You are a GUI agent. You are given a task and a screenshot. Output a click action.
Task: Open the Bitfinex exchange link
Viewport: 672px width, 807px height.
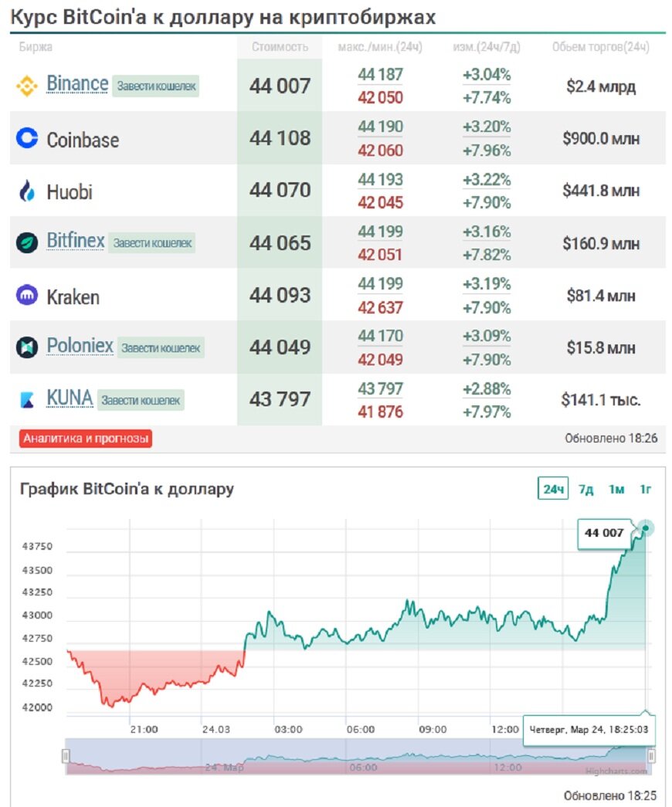coord(76,241)
